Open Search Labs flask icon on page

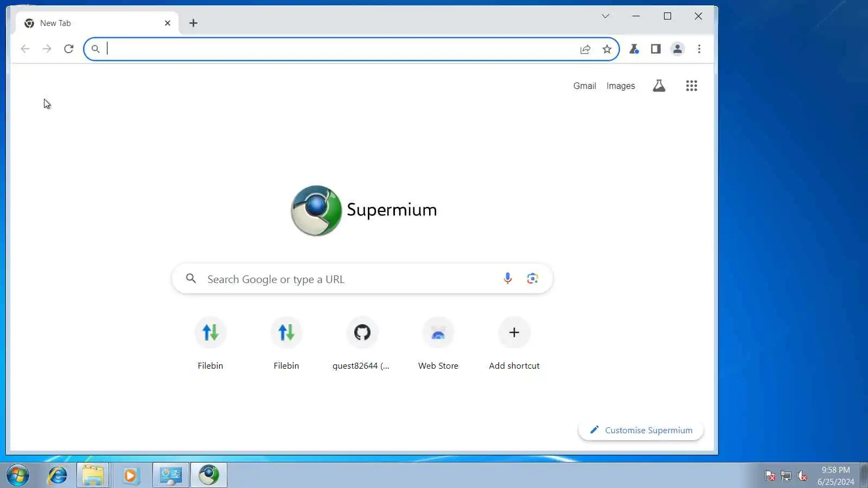659,86
